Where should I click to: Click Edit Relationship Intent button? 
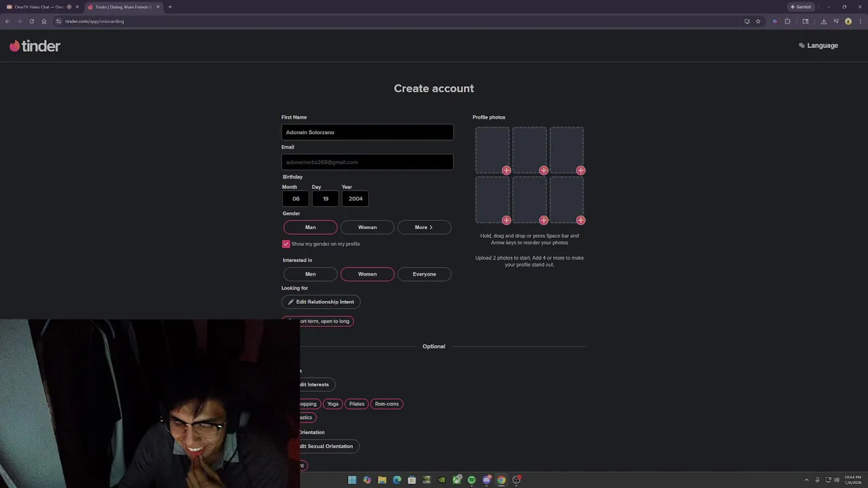[321, 302]
